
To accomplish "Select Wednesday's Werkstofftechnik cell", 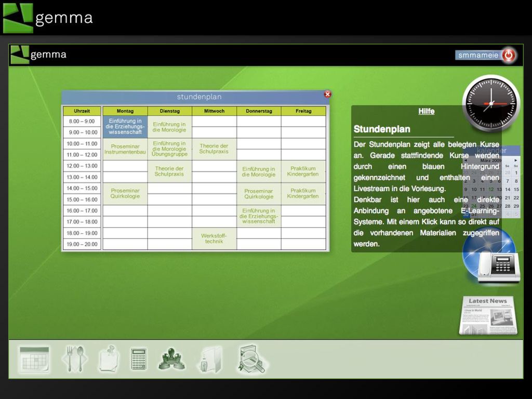I will click(214, 238).
